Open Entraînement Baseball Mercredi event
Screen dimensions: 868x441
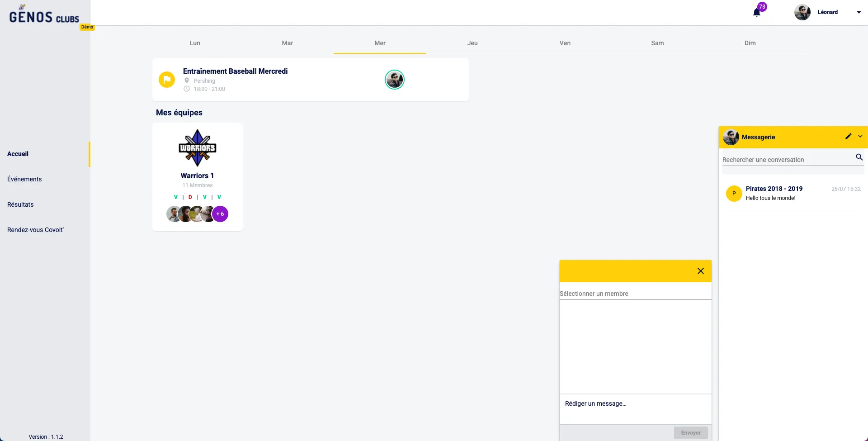tap(235, 71)
